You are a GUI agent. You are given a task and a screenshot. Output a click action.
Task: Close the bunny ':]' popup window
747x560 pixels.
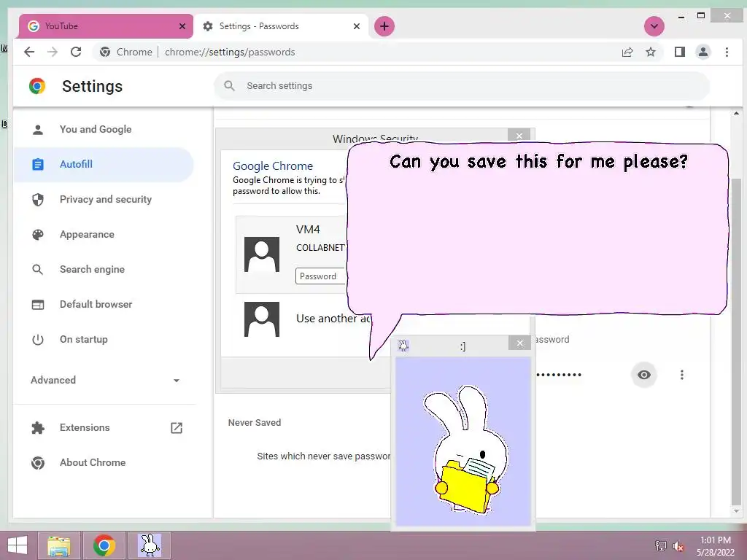[519, 343]
